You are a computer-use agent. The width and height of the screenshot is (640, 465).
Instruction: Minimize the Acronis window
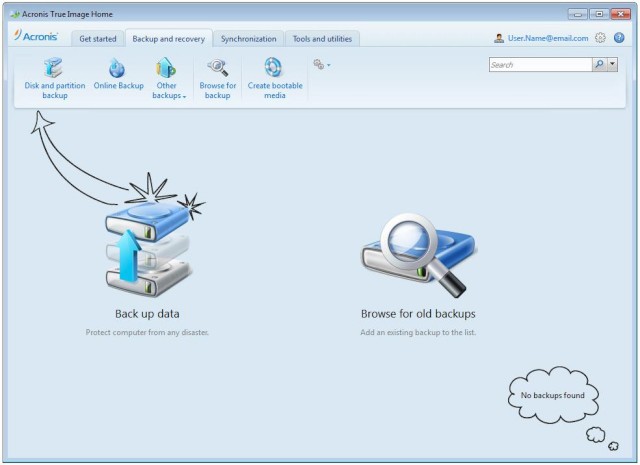coord(577,14)
